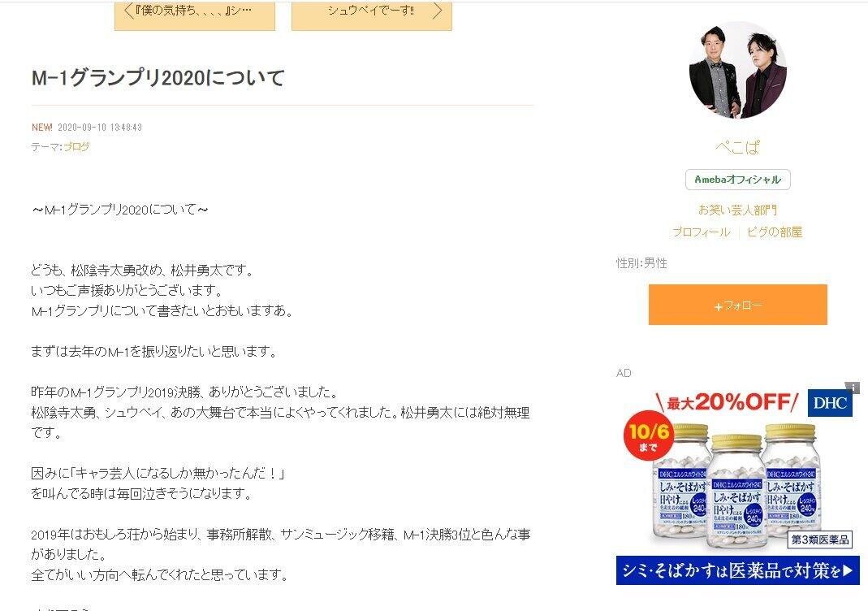Click the ad info icon
This screenshot has height=611, width=868.
click(x=853, y=388)
